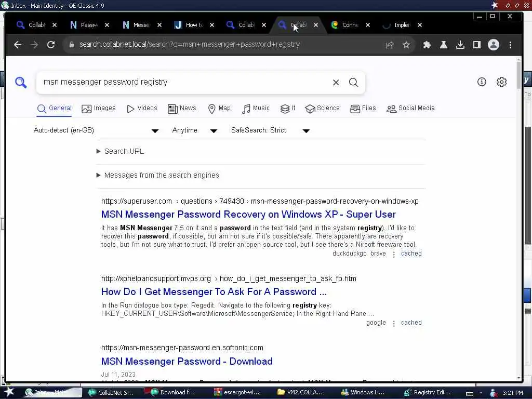Screen dimensions: 532x399
Task: Go back with the browser back arrow
Action: click(18, 45)
